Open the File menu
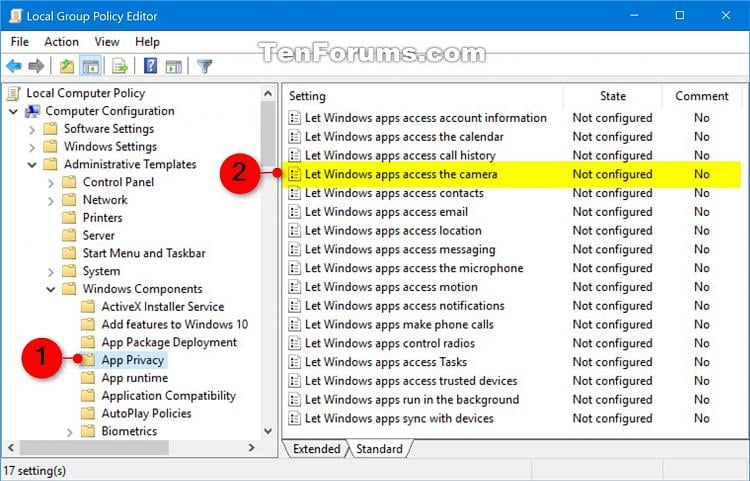Viewport: 750px width, 481px height. [20, 42]
